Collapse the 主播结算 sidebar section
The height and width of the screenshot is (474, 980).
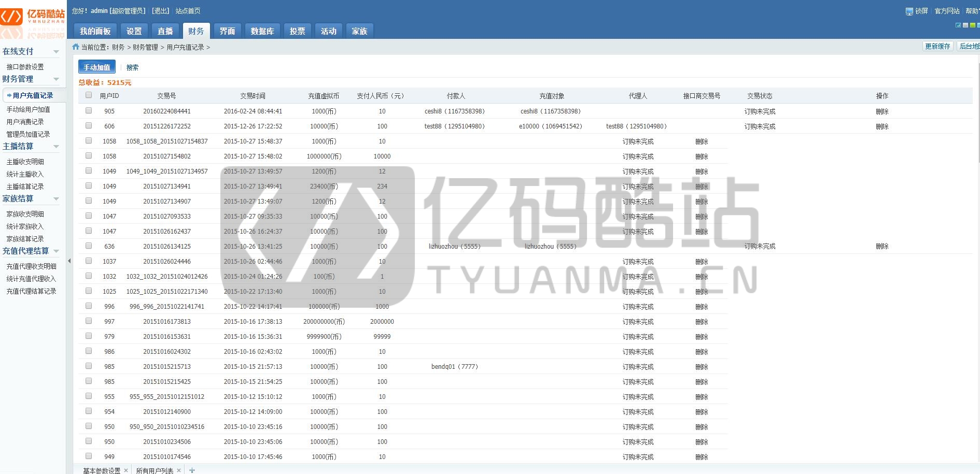56,147
